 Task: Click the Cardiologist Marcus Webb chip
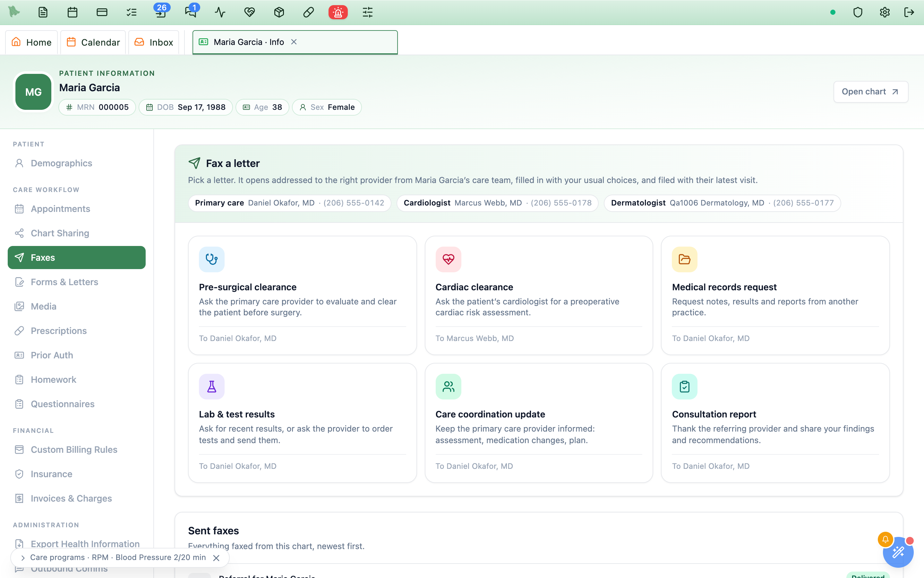click(x=498, y=203)
